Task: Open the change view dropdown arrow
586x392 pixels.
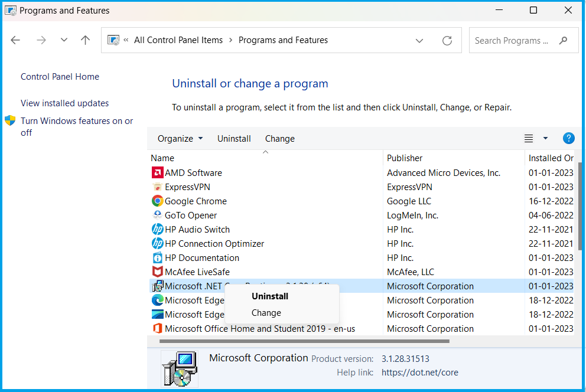Action: (545, 138)
